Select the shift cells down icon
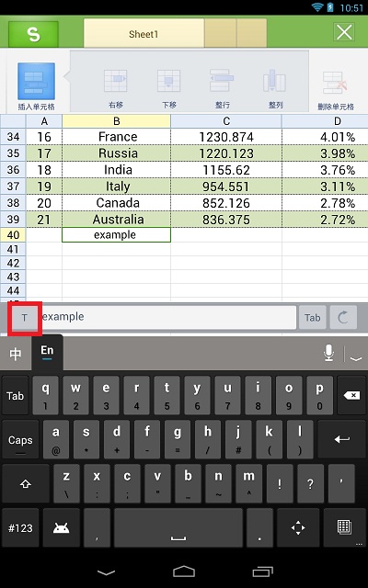Viewport: 368px width, 588px height. coord(169,88)
